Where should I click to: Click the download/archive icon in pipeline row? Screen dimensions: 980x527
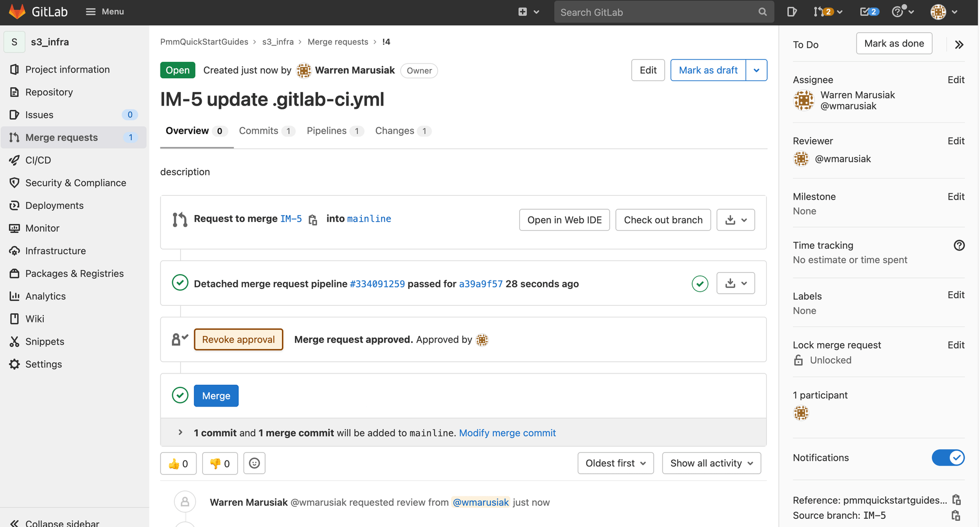click(730, 283)
